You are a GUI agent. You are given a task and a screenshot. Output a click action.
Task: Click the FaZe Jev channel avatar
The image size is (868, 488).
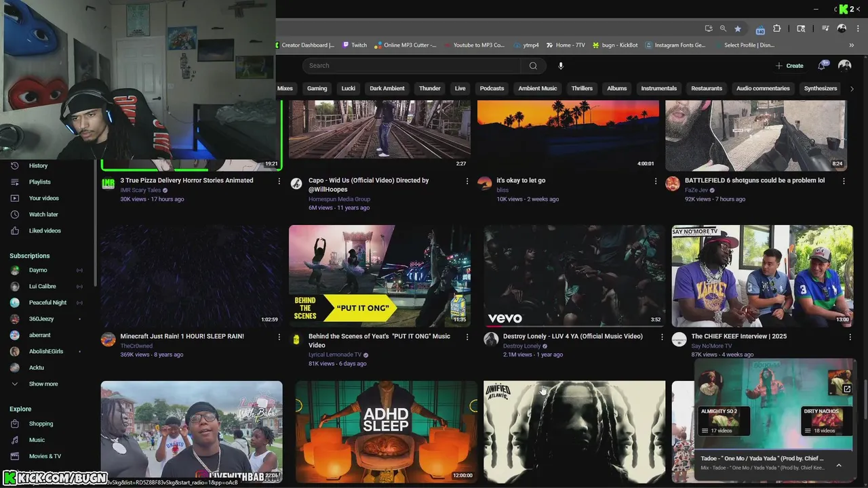pyautogui.click(x=672, y=184)
